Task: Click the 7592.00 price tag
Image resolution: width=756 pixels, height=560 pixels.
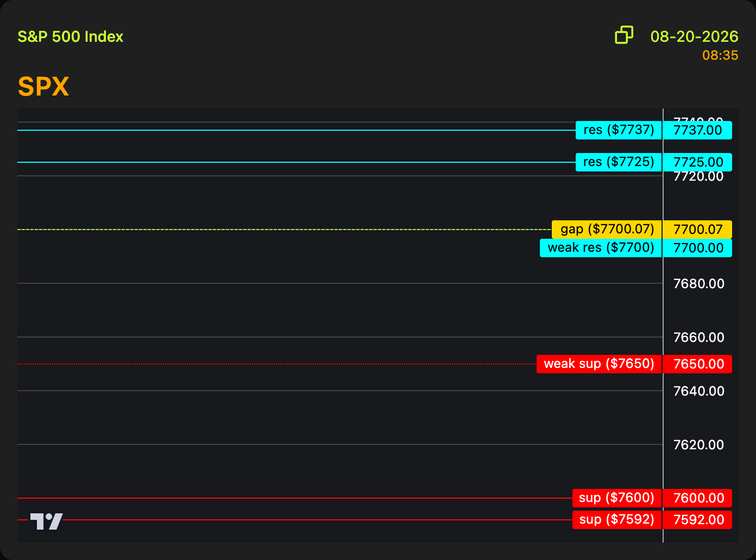Action: click(x=697, y=520)
